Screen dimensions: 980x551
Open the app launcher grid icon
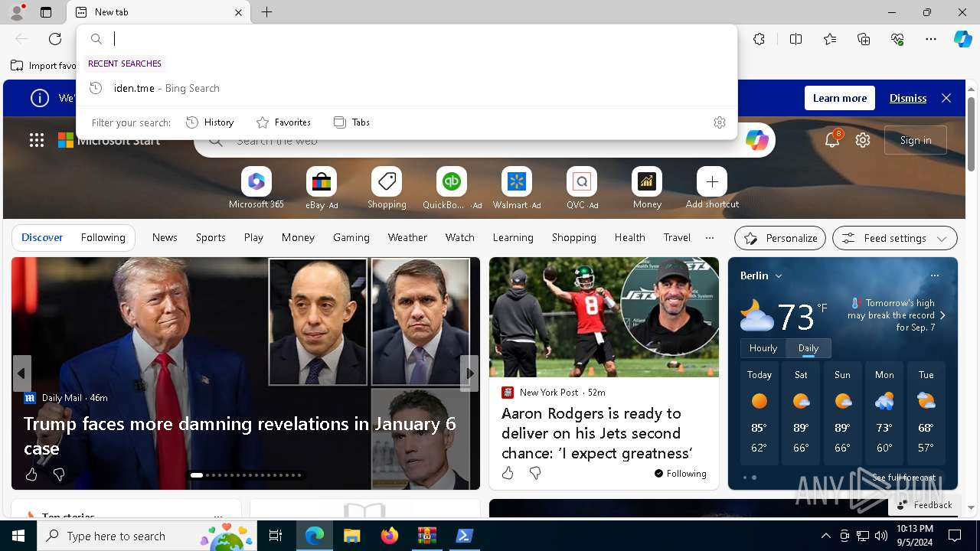click(37, 140)
